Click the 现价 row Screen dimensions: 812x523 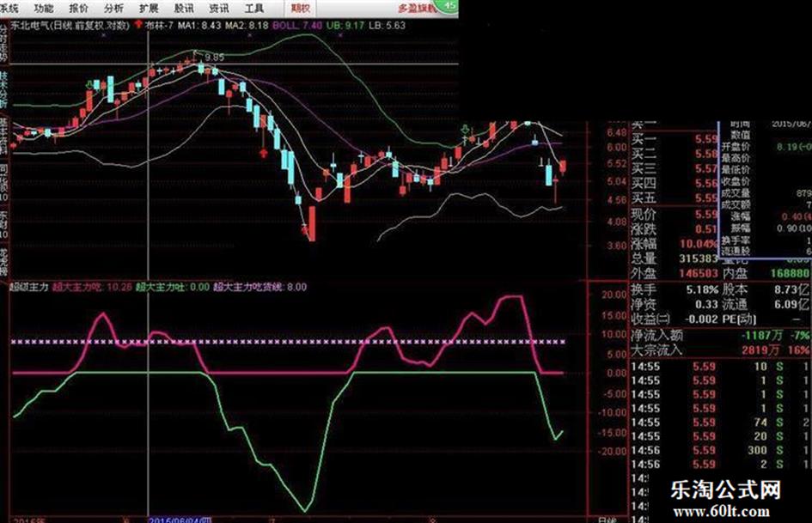(x=675, y=214)
